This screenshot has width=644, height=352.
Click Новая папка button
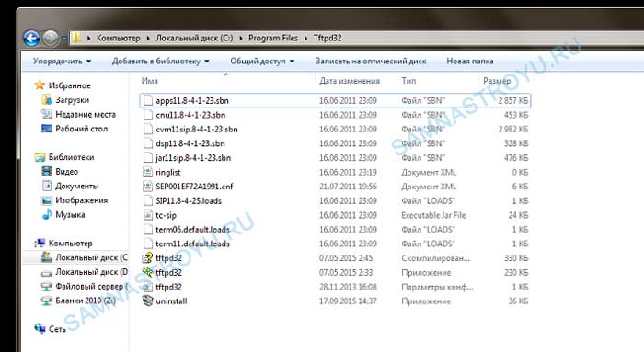coord(470,62)
